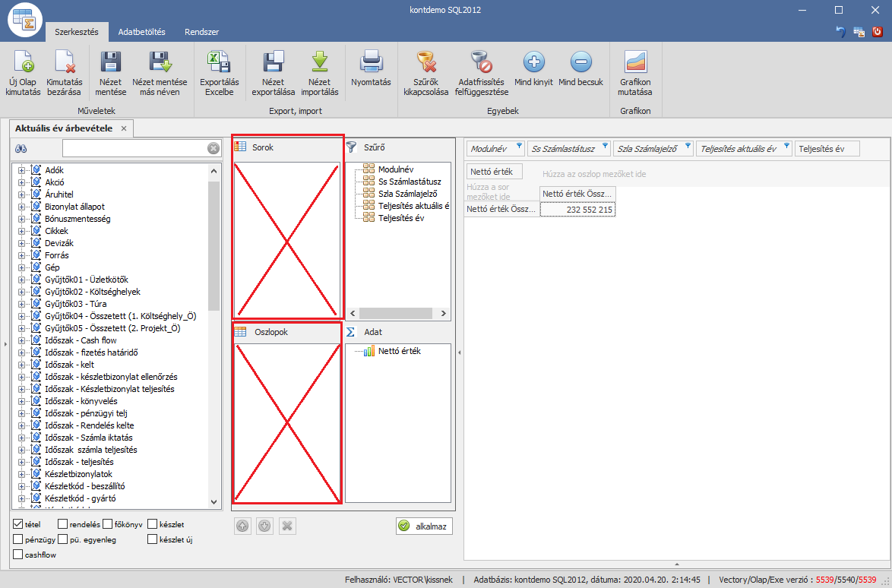The width and height of the screenshot is (892, 588).
Task: Expand the Cikkek tree node
Action: [21, 231]
